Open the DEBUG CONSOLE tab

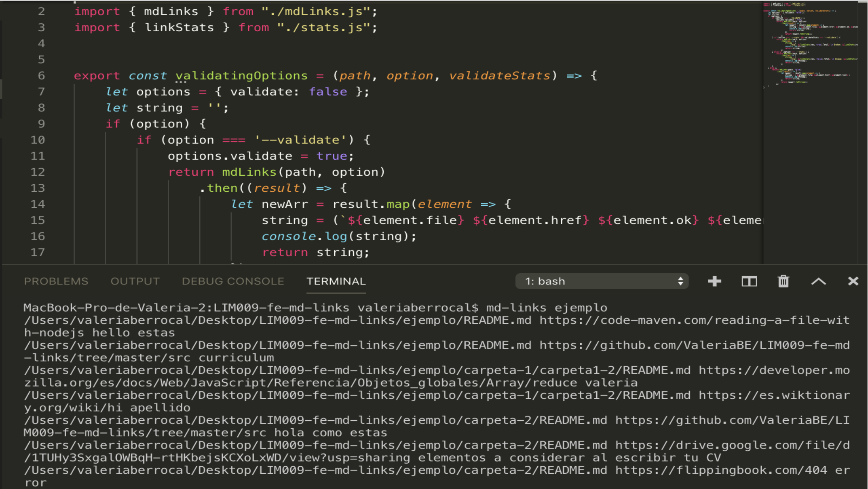pyautogui.click(x=233, y=281)
